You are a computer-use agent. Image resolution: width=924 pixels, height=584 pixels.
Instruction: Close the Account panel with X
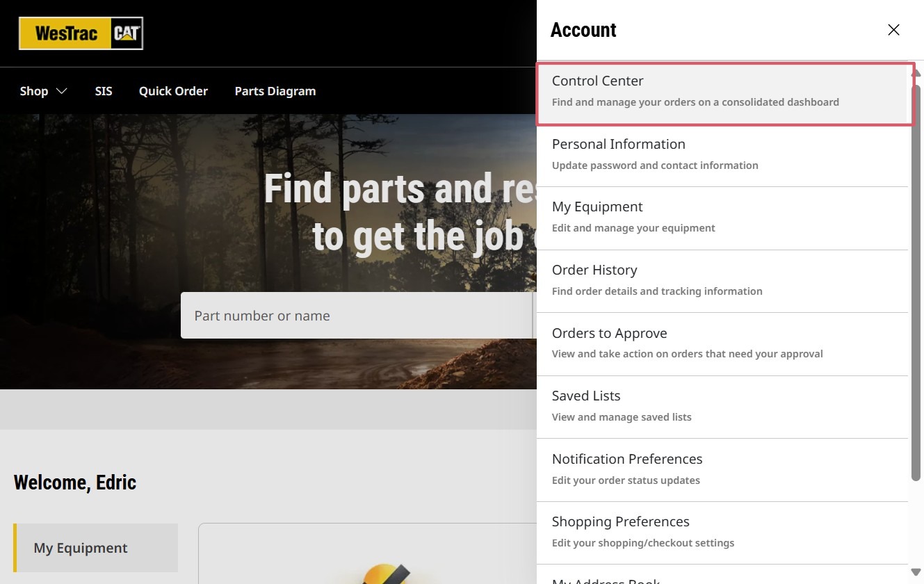pos(893,30)
